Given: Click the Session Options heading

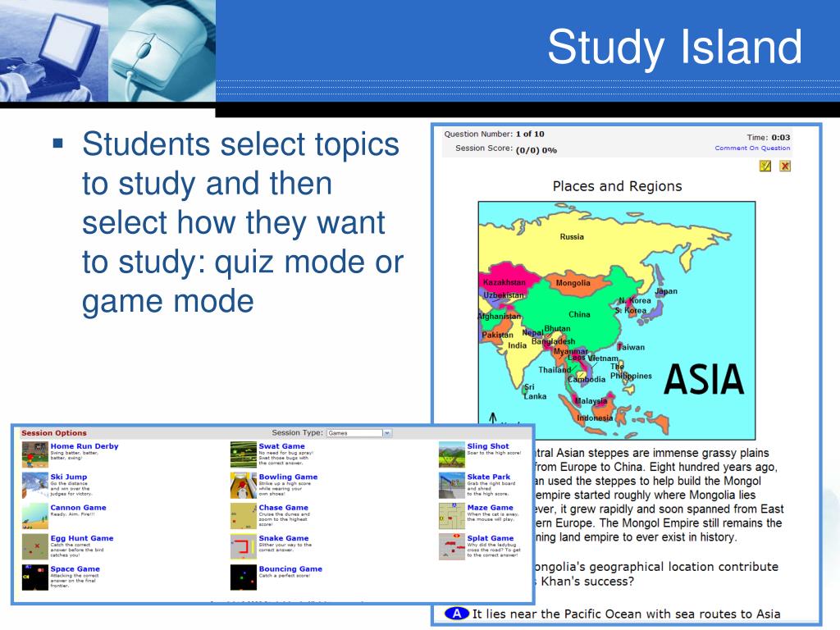Looking at the screenshot, I should tap(54, 433).
